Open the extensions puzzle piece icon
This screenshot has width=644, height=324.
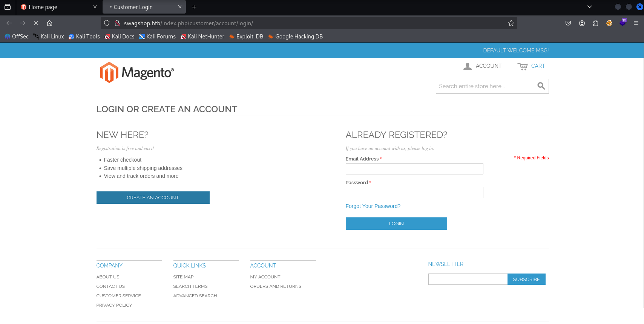[595, 23]
